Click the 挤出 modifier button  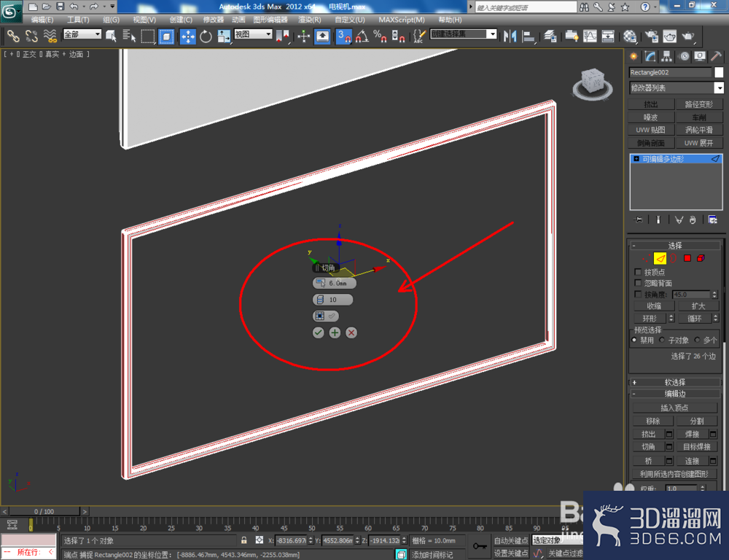[x=650, y=104]
